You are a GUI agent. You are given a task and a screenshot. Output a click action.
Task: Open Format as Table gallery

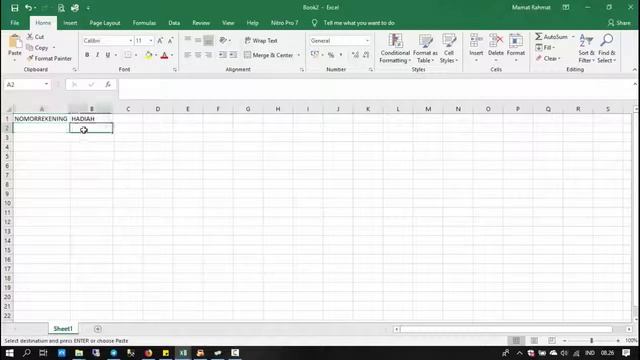click(x=425, y=49)
